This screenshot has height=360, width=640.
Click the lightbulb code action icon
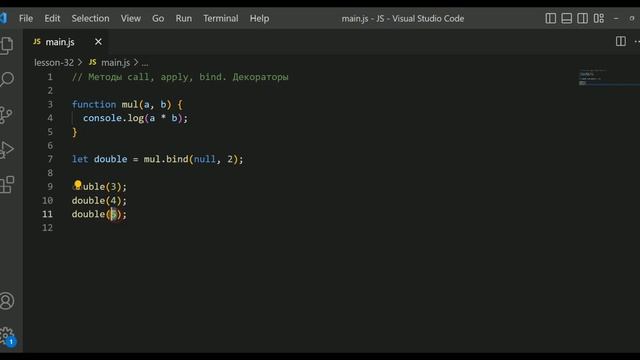[78, 185]
